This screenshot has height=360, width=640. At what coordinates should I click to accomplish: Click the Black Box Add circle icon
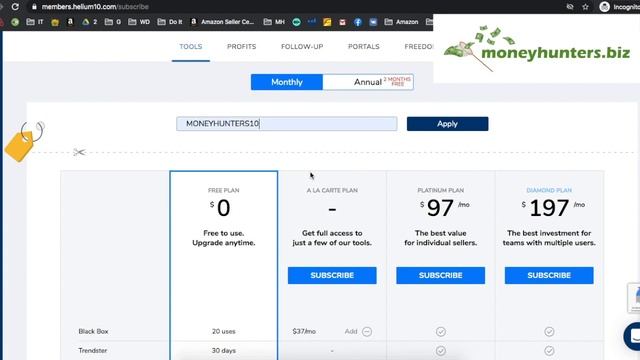click(367, 331)
